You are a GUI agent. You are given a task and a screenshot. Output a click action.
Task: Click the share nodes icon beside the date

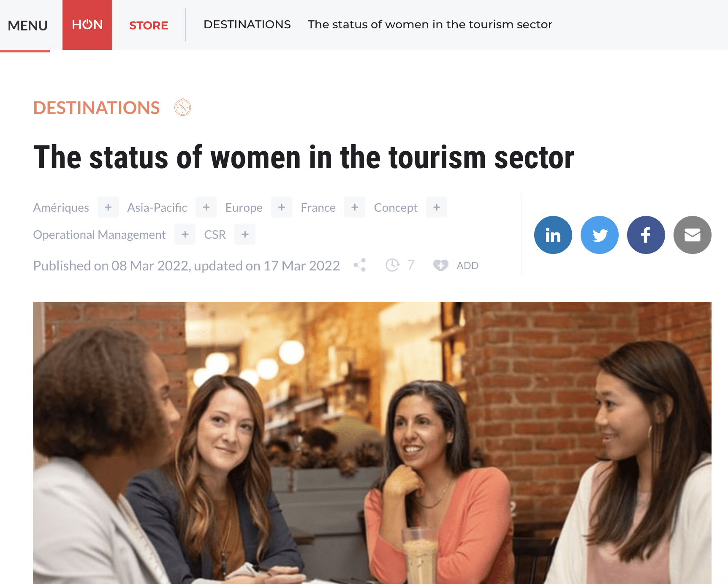[360, 265]
